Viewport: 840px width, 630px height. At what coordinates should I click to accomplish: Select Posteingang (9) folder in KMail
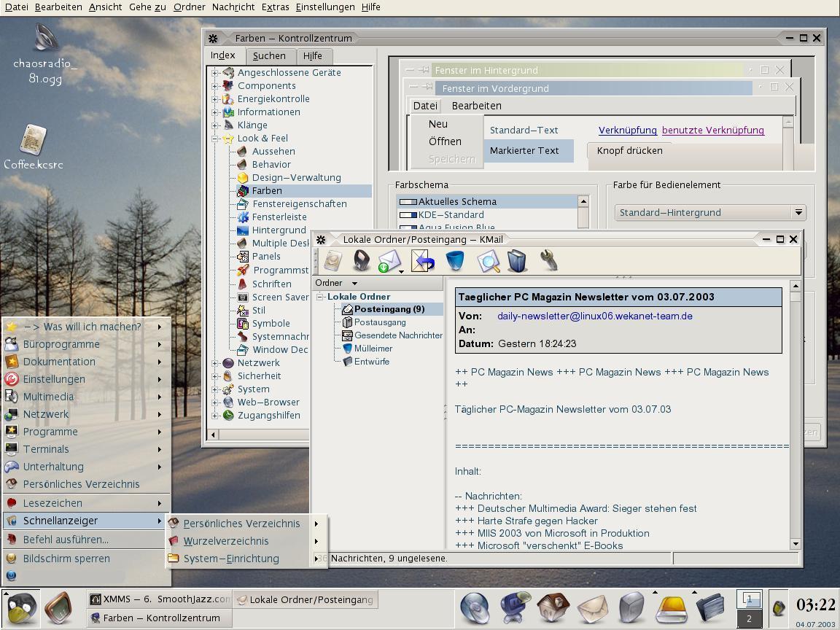[389, 309]
